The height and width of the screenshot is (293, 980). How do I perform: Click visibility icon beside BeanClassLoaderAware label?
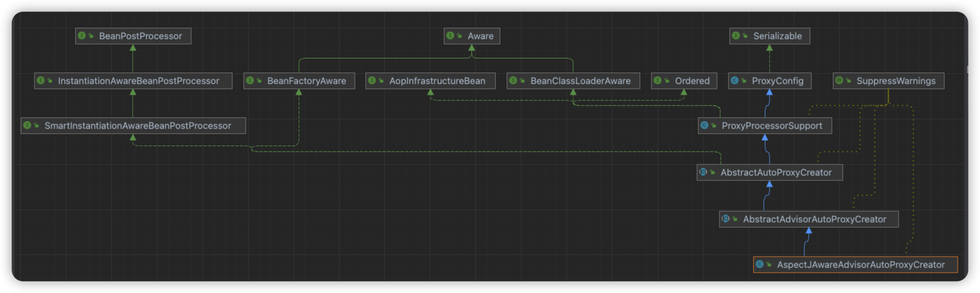coord(522,81)
